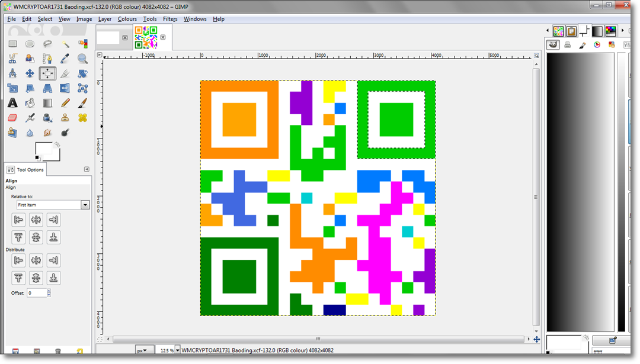This screenshot has width=640, height=364.
Task: Align left edge of target
Action: 18,220
